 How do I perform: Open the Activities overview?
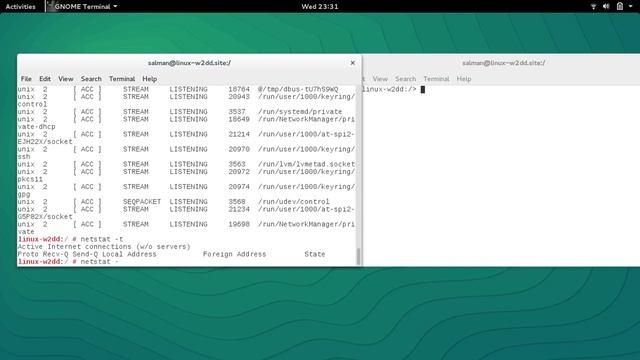coord(20,7)
